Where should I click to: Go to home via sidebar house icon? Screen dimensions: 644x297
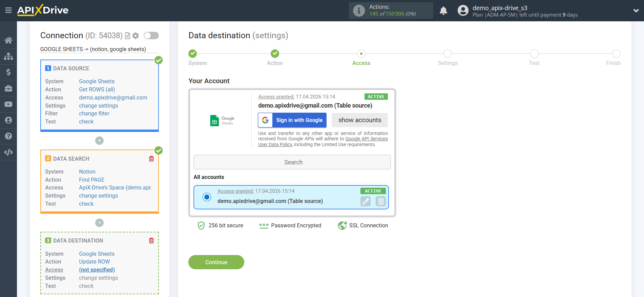8,40
